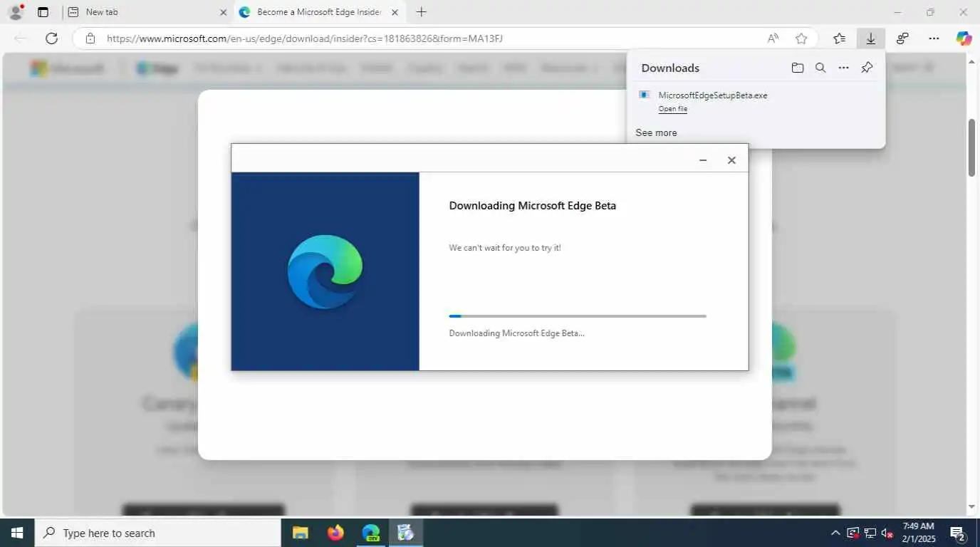The width and height of the screenshot is (980, 547).
Task: Open the network tray icon
Action: coord(870,533)
